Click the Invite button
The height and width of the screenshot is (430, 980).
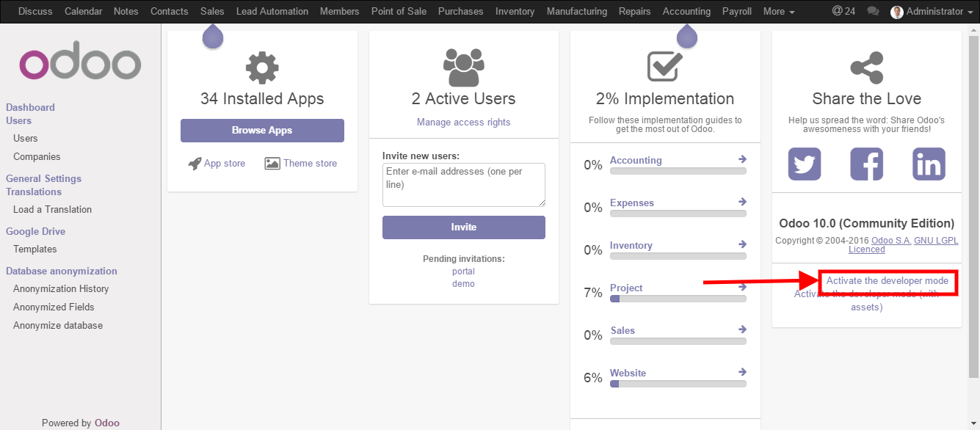coord(464,227)
